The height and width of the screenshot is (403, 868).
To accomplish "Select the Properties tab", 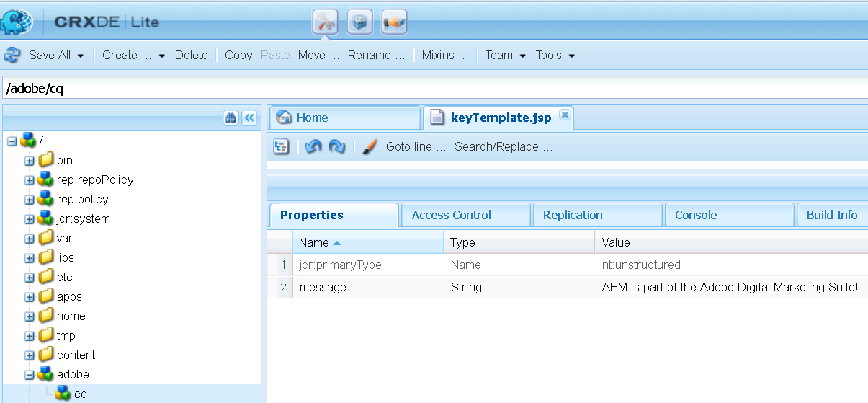I will [x=334, y=215].
